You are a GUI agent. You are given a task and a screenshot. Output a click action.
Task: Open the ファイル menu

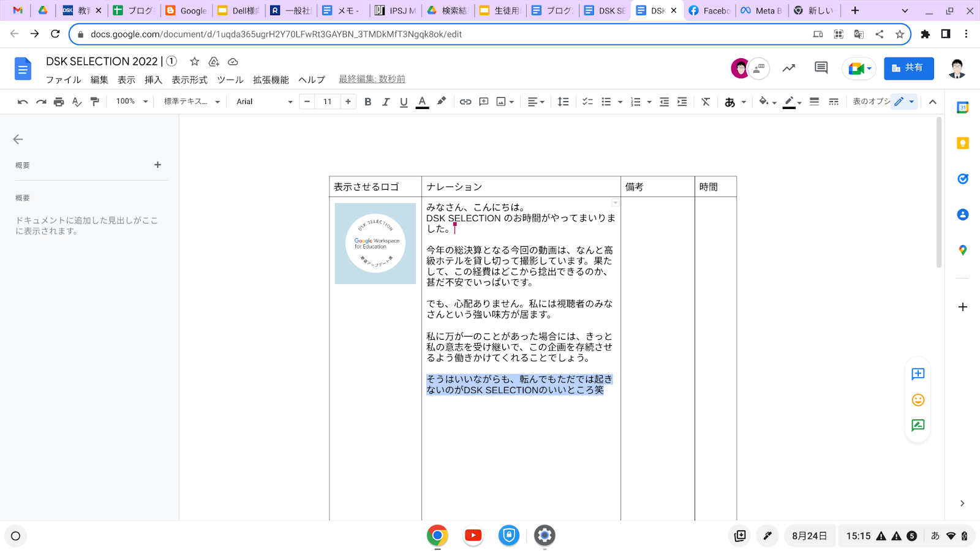(64, 80)
